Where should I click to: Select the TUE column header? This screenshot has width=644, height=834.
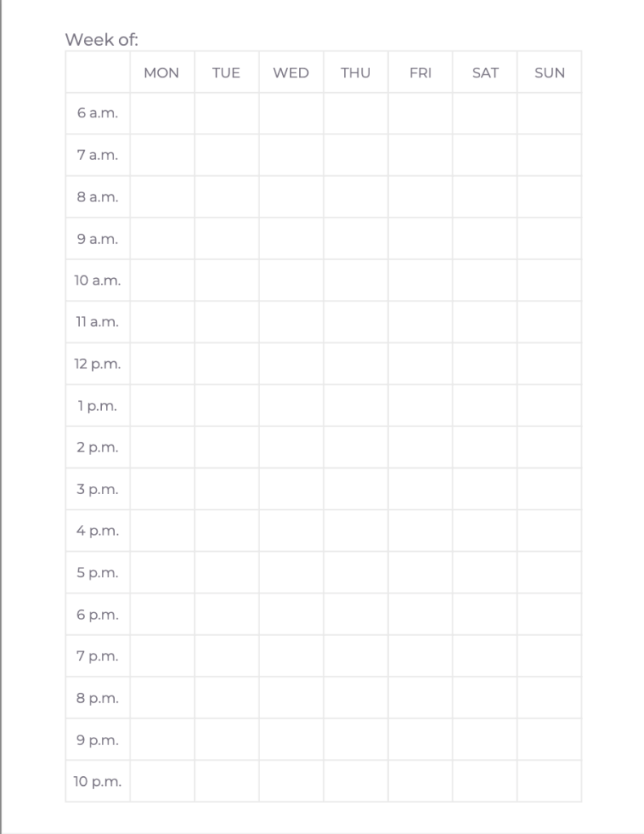(x=226, y=73)
